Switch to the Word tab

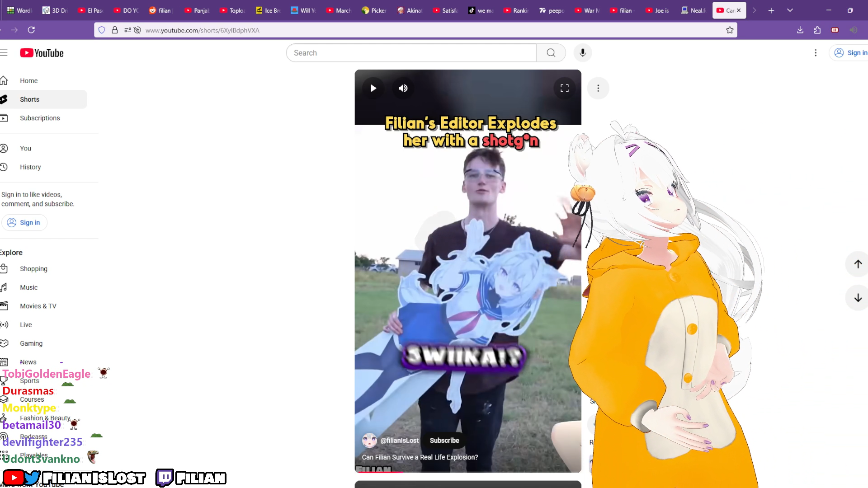[x=20, y=10]
